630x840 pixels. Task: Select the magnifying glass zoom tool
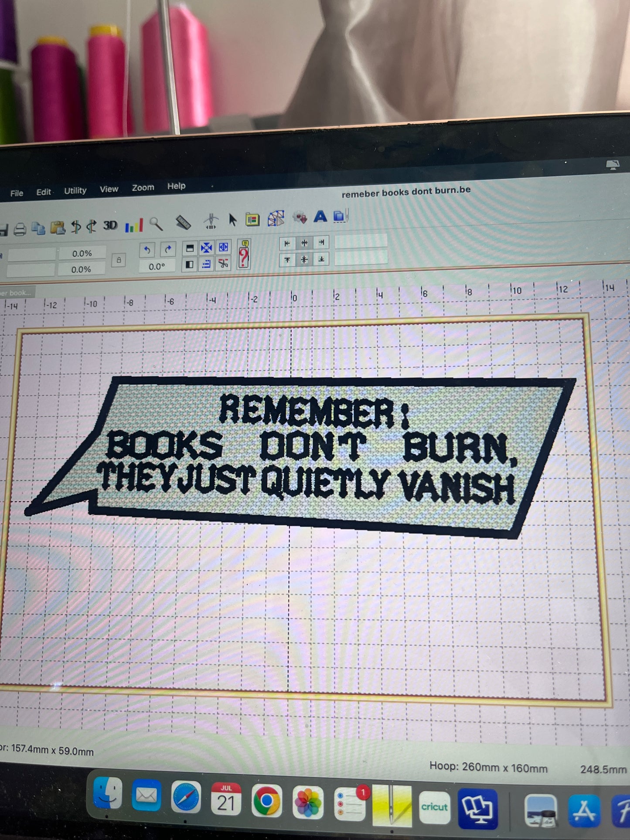(156, 224)
